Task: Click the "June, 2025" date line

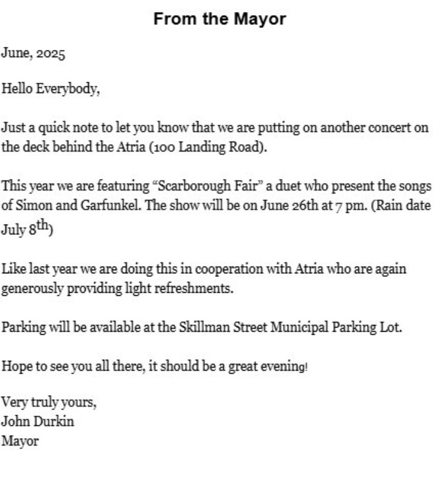Action: 33,54
